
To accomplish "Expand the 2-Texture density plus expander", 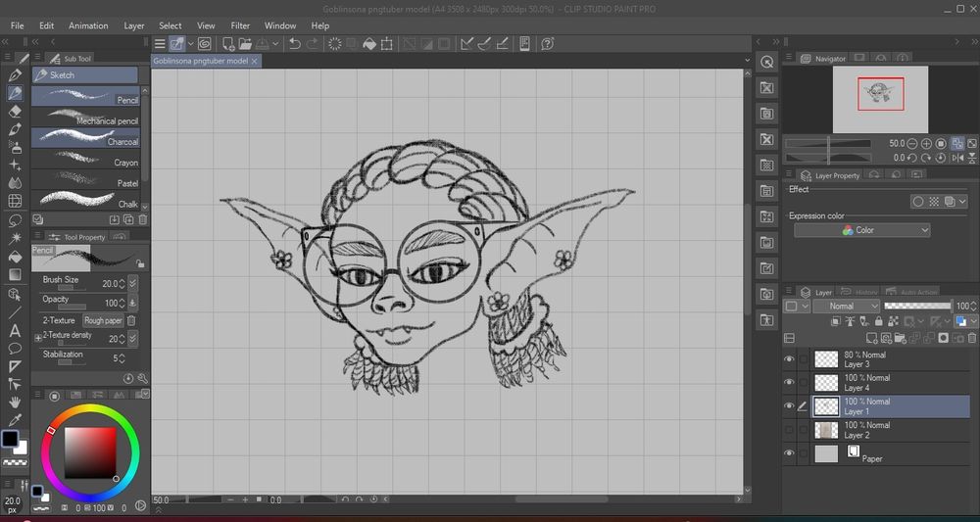I will (x=38, y=338).
